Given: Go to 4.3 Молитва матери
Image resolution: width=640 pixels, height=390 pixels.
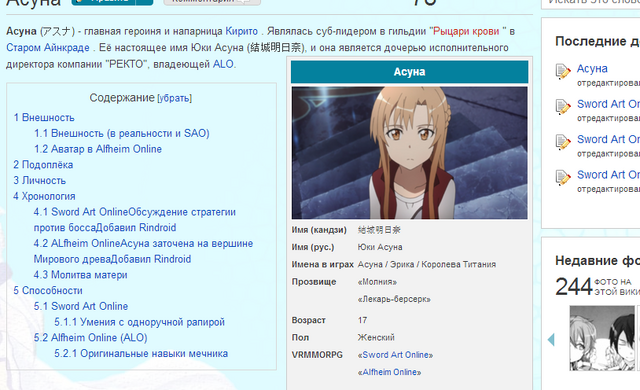Looking at the screenshot, I should click(x=81, y=275).
